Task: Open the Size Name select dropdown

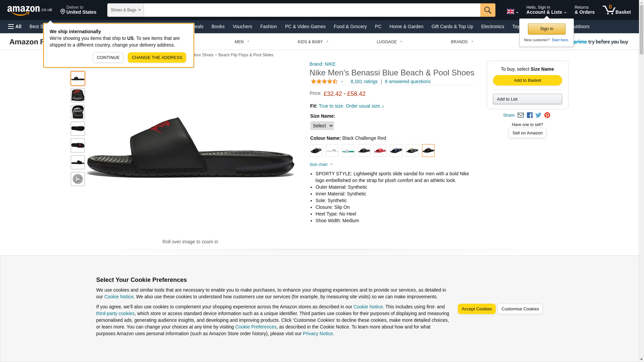Action: point(322,126)
